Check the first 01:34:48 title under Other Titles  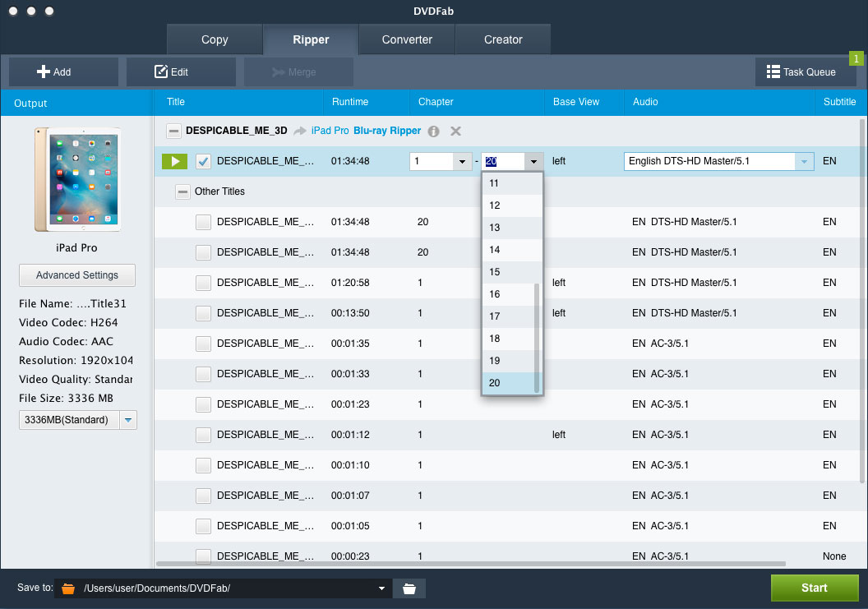(203, 222)
